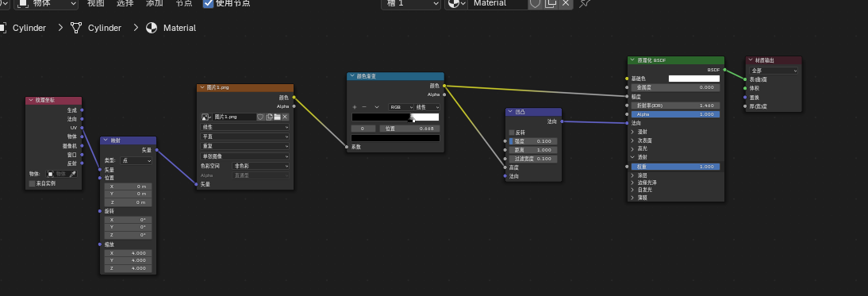Expand the 自发光 panel
This screenshot has height=296, width=868.
coord(632,190)
